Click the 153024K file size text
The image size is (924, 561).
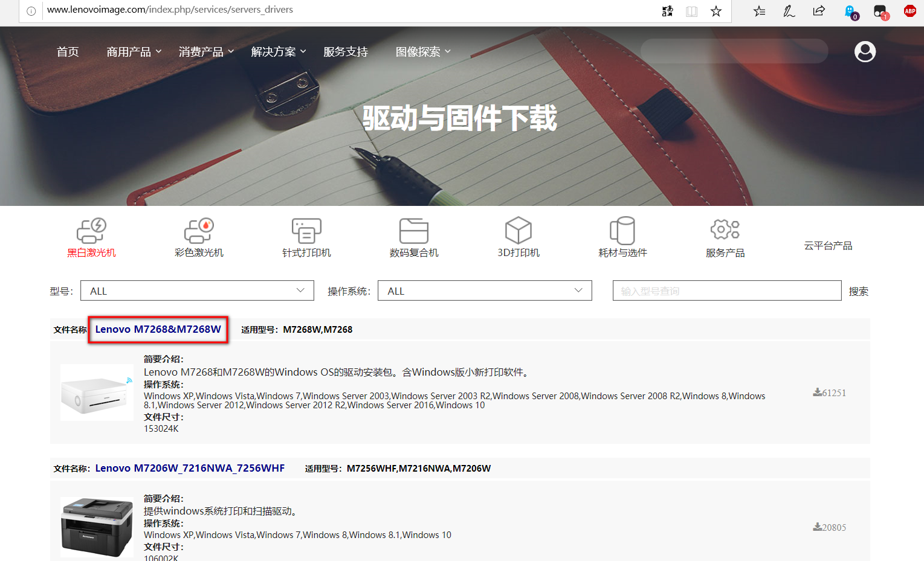(161, 429)
